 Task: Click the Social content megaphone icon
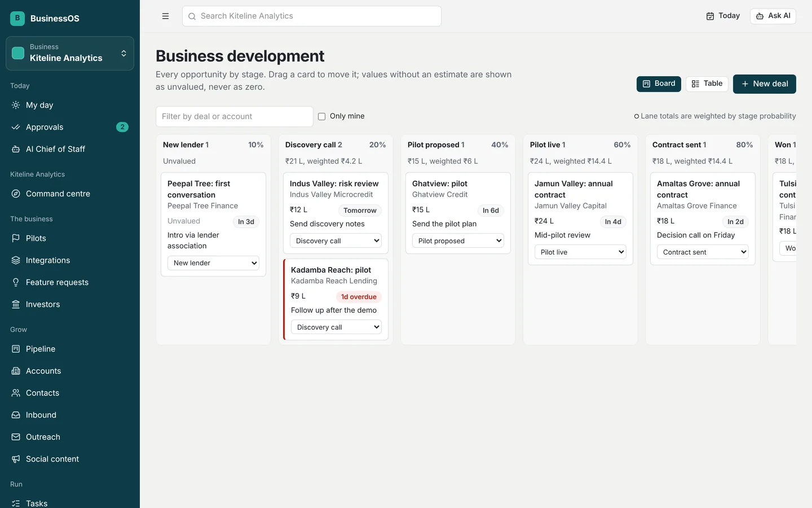click(16, 459)
